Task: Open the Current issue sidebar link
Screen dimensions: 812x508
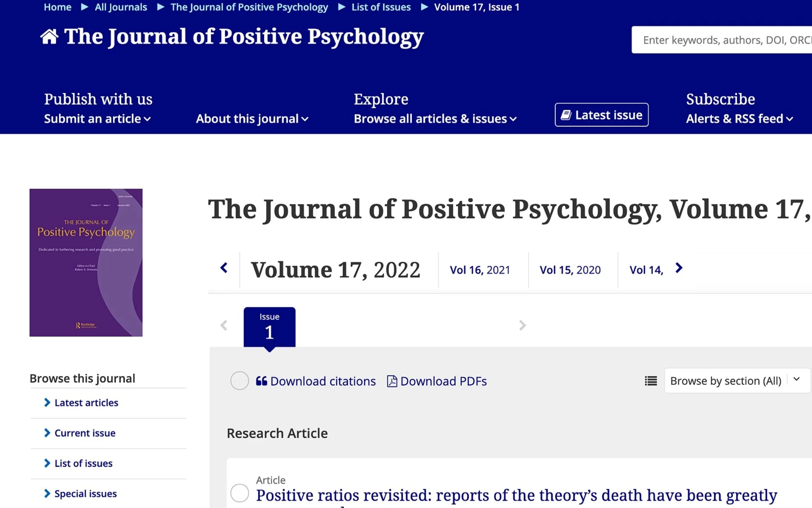Action: [x=85, y=433]
